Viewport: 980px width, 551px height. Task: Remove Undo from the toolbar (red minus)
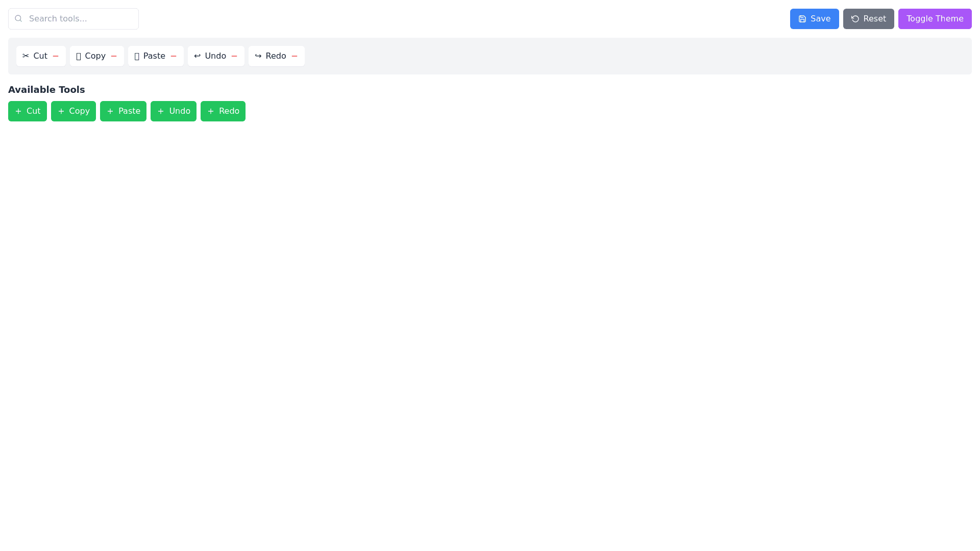[x=234, y=56]
